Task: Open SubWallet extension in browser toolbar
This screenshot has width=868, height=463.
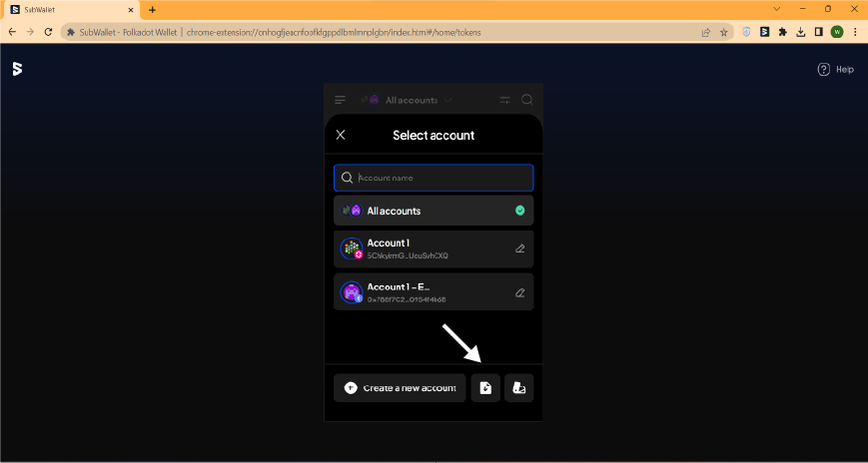Action: coord(764,32)
